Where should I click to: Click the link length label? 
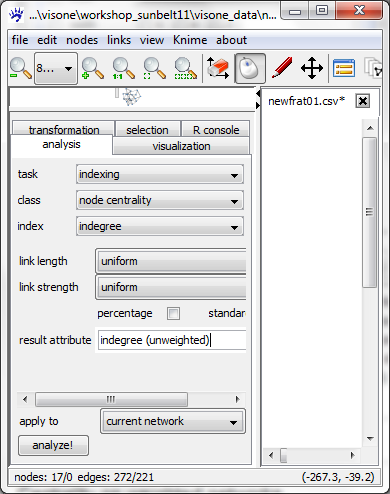tap(43, 261)
